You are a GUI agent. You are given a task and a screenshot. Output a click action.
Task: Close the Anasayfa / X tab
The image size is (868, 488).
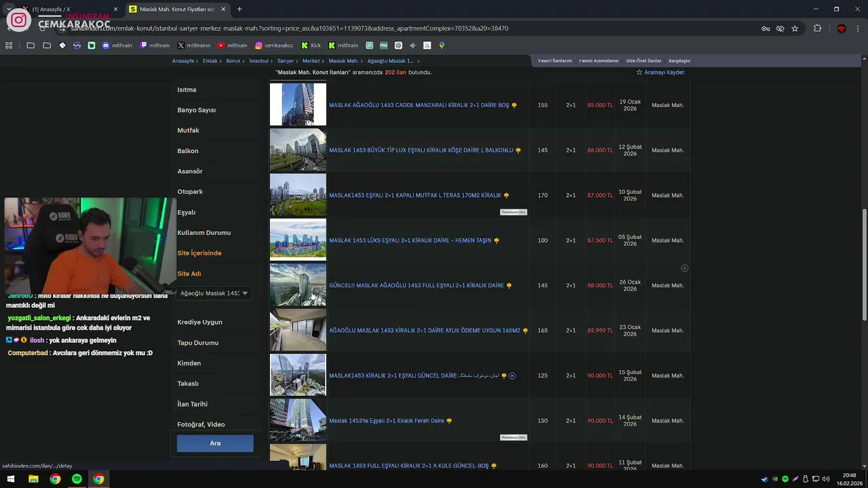tap(116, 9)
